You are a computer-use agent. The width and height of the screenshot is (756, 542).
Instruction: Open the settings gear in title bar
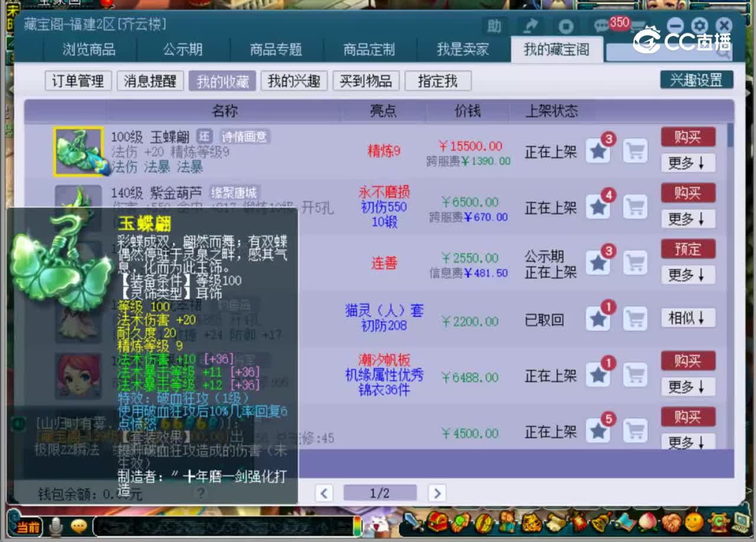pos(700,25)
